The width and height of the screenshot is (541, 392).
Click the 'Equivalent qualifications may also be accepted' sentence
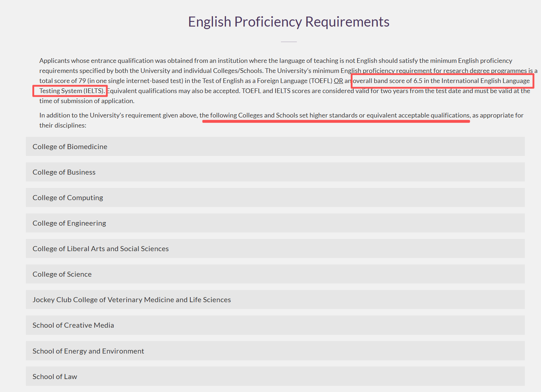click(173, 91)
